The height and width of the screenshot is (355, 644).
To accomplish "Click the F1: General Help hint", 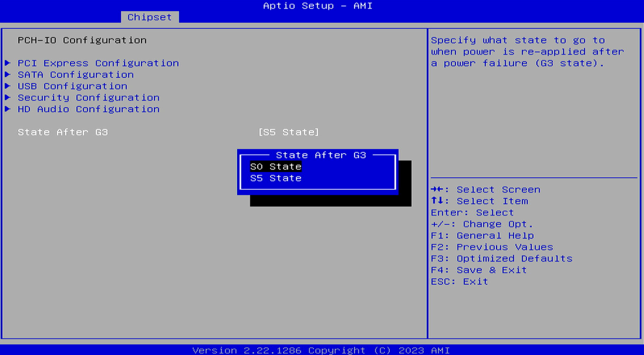I will click(x=482, y=236).
